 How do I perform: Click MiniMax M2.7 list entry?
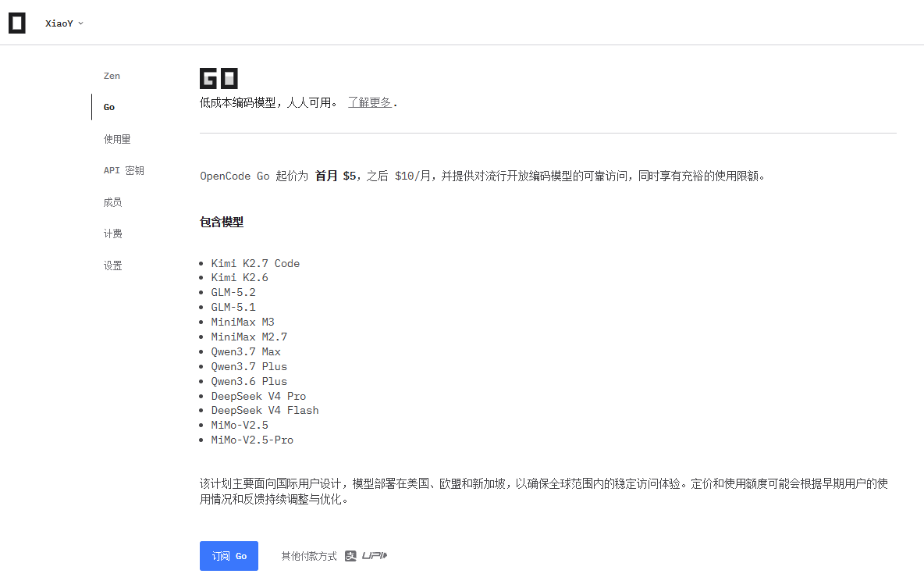[x=249, y=337]
